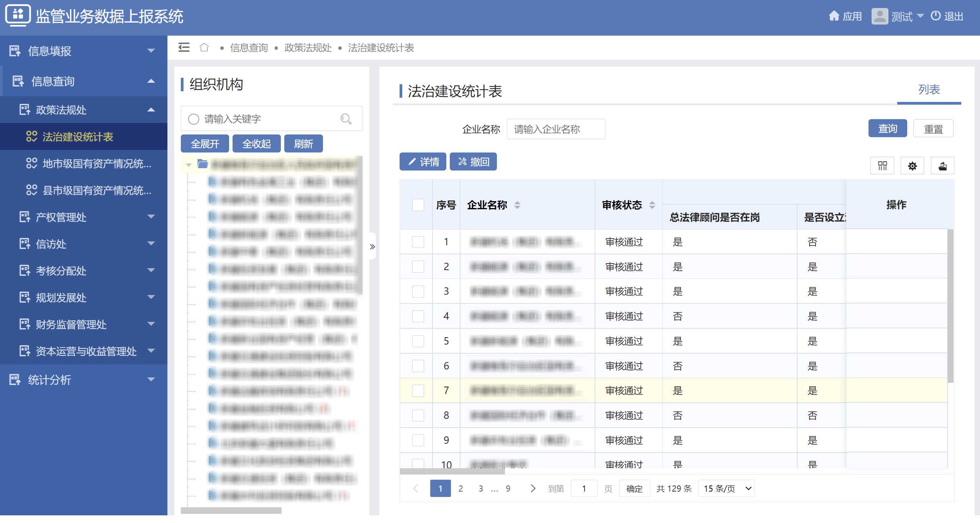
Task: Sort by 审核状态 column arrows
Action: (652, 205)
